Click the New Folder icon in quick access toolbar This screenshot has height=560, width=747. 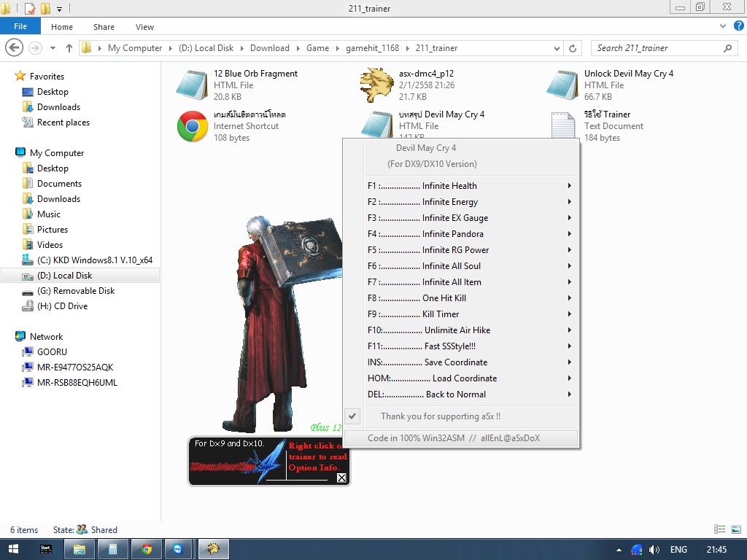pos(46,8)
